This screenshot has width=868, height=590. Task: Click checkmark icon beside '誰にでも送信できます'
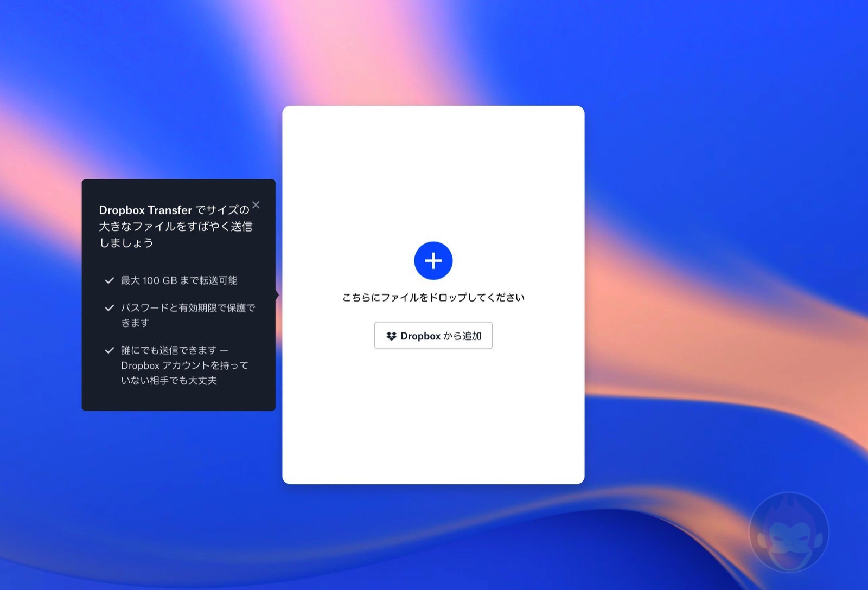[x=109, y=350]
